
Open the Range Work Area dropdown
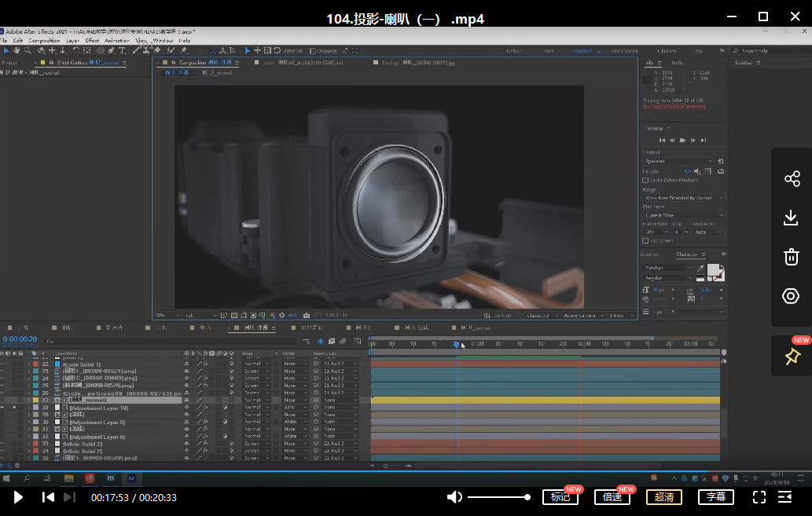click(684, 198)
